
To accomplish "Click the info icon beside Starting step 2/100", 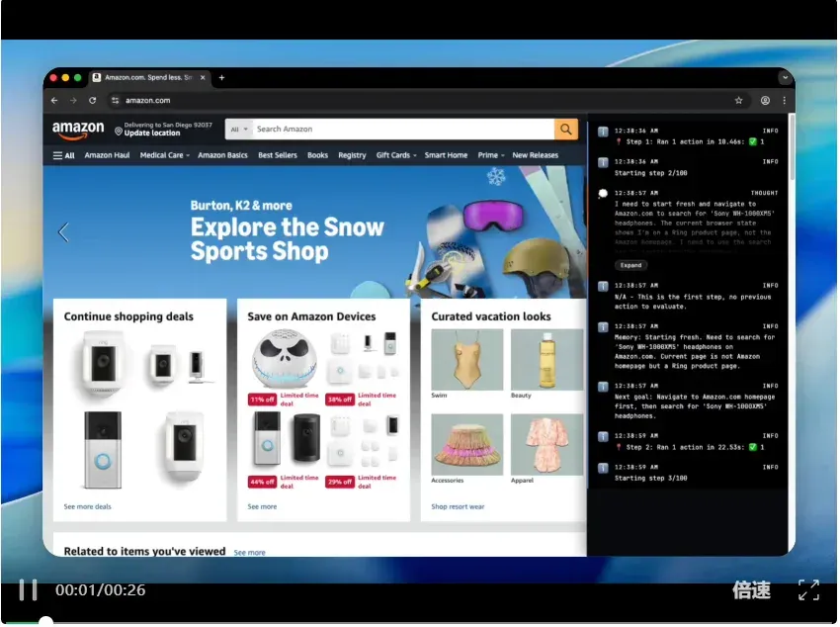I will pyautogui.click(x=603, y=162).
